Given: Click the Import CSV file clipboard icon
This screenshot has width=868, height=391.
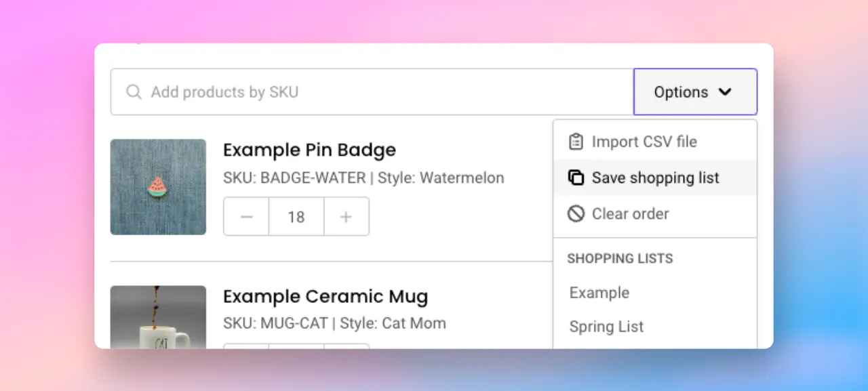Looking at the screenshot, I should 576,141.
